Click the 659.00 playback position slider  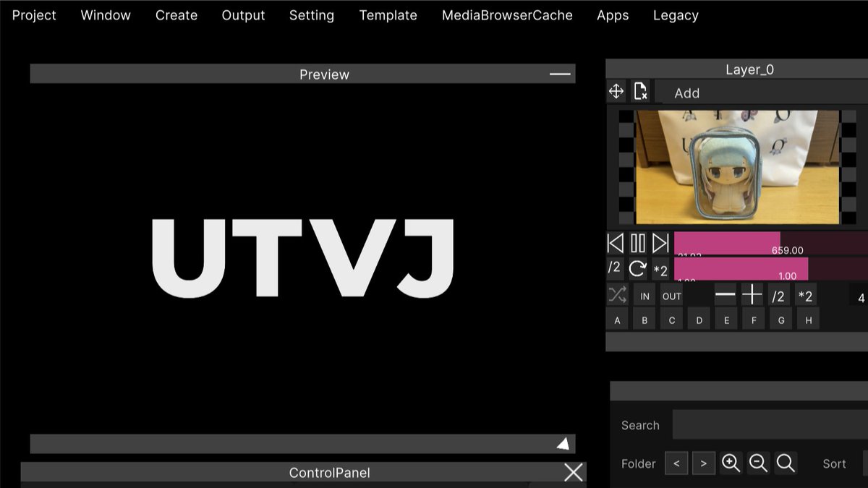pos(771,244)
